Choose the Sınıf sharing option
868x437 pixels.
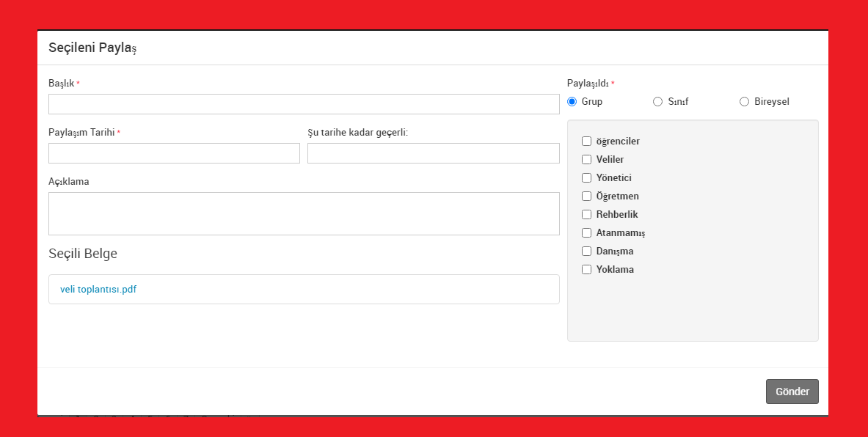658,102
